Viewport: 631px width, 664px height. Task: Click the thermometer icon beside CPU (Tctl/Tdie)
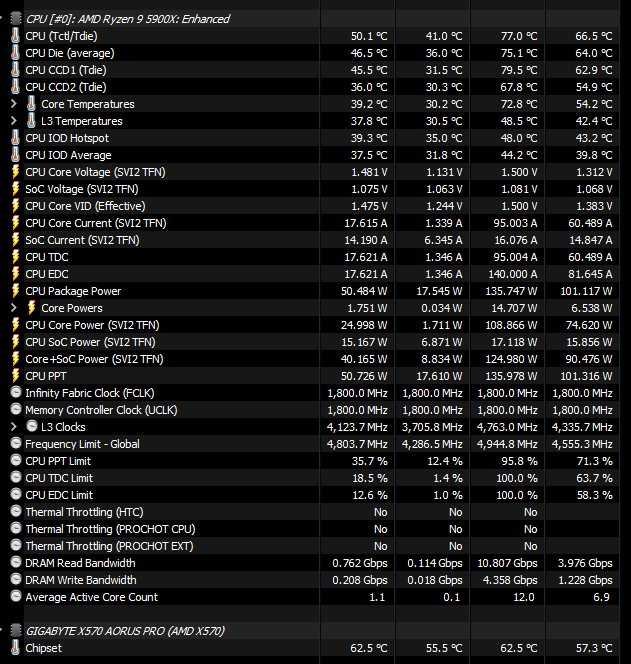[15, 36]
